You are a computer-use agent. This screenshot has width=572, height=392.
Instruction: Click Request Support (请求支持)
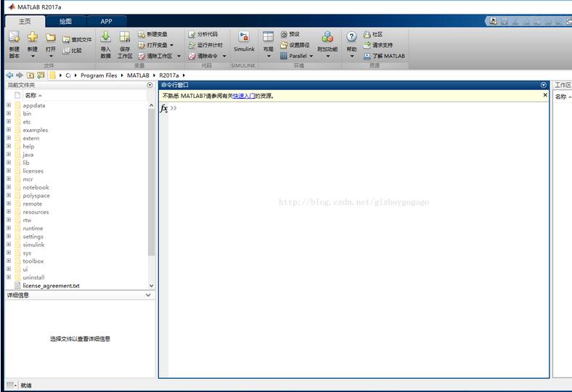click(378, 45)
